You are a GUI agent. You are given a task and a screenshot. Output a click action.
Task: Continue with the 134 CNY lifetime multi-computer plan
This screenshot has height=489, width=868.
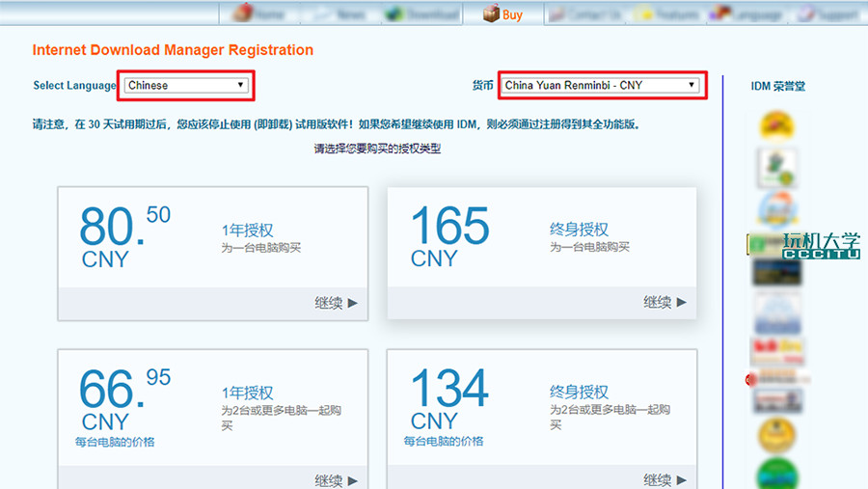[x=665, y=479]
